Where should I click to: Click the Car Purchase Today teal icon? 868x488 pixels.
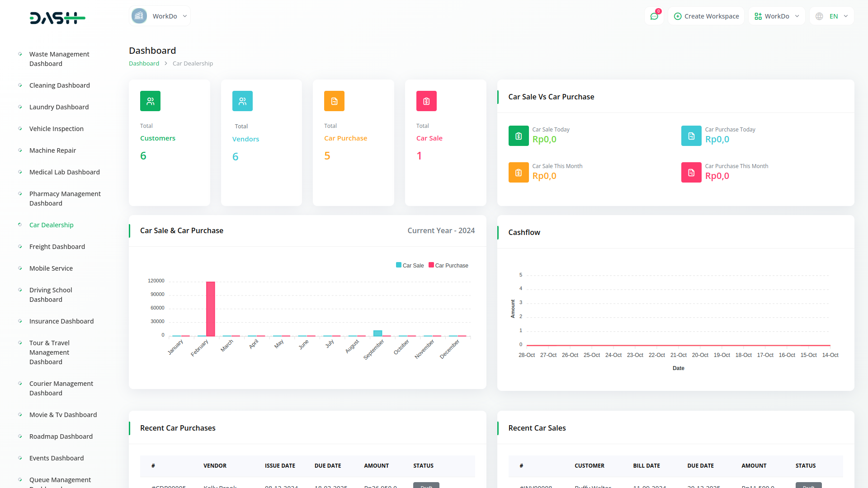tap(691, 136)
